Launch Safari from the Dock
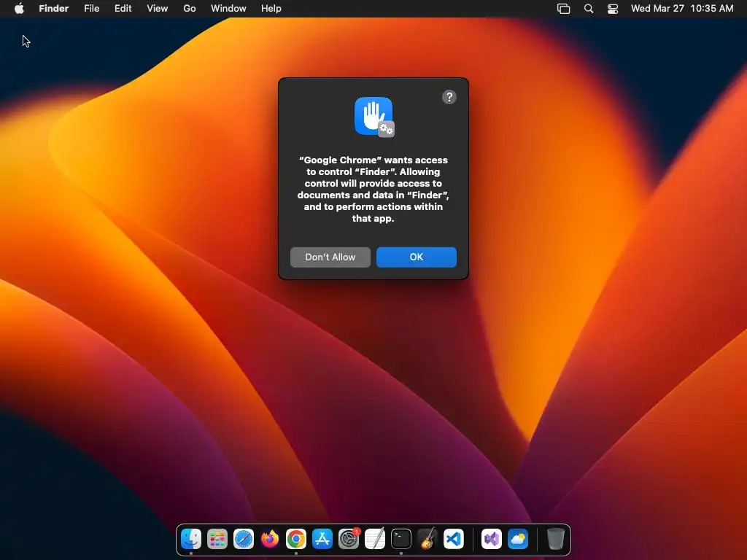Image resolution: width=747 pixels, height=560 pixels. [x=244, y=539]
